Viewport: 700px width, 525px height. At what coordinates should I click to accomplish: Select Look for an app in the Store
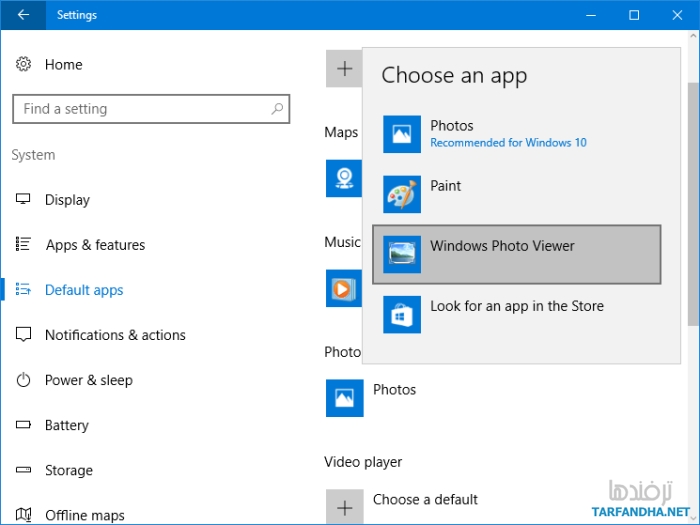[517, 314]
